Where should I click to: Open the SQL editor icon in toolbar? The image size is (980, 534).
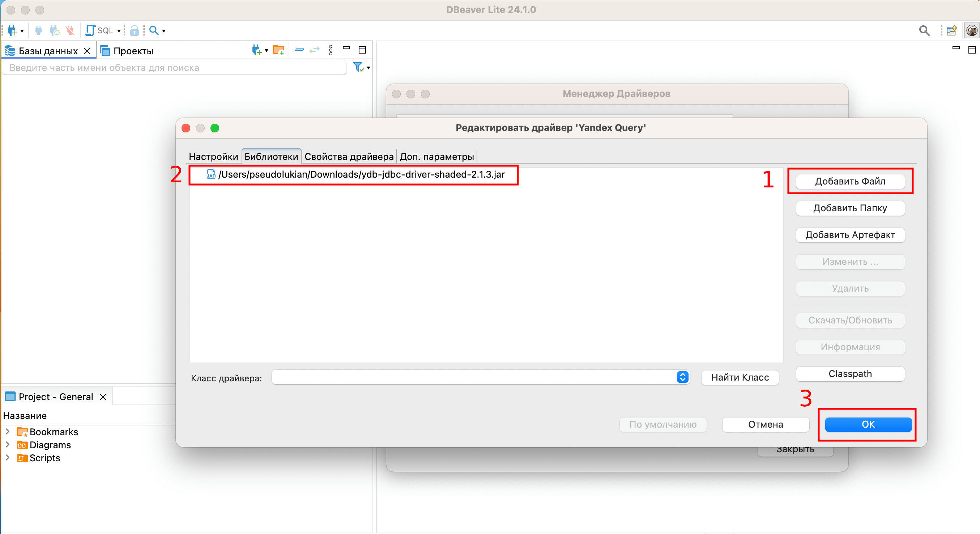[90, 30]
